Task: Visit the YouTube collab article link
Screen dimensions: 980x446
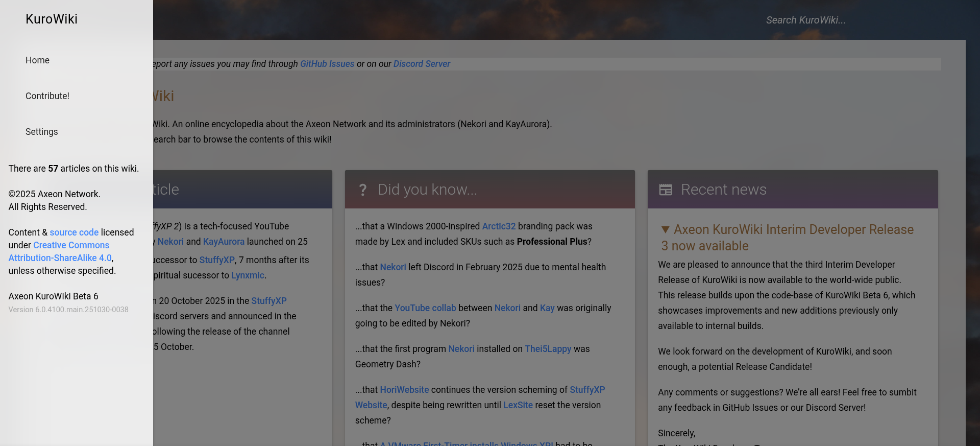Action: (x=425, y=308)
